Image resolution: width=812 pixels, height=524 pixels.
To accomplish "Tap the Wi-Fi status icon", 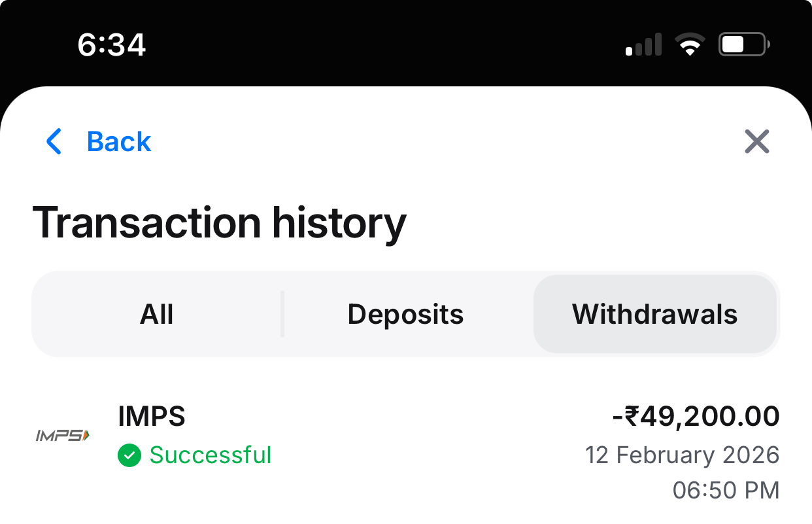I will 689,45.
